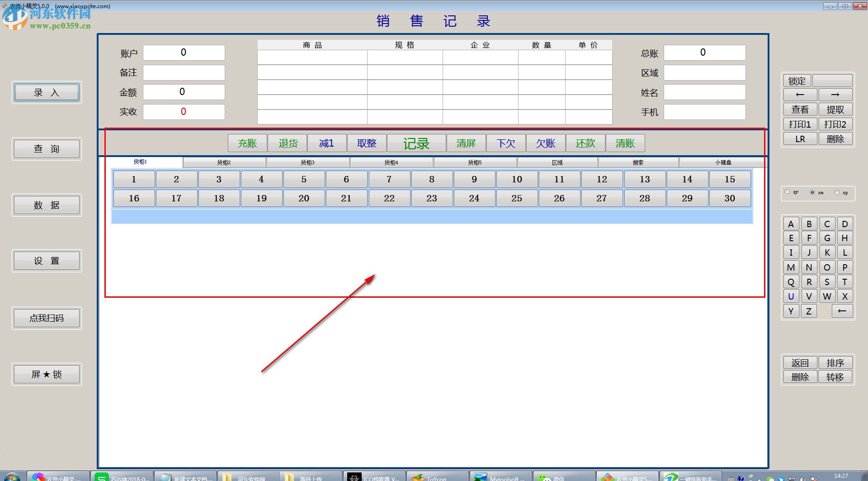Click the 提取 extract button
Viewport: 868px width, 481px height.
tap(835, 110)
